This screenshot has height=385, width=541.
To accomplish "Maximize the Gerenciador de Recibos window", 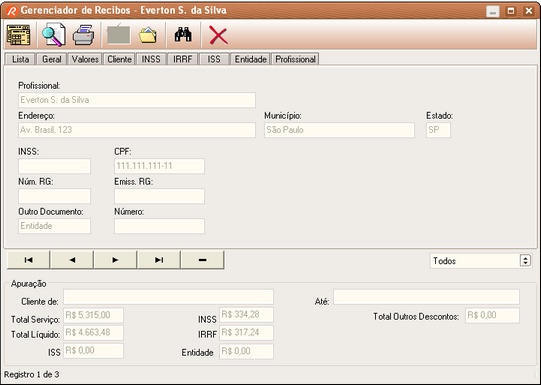I will (x=511, y=11).
